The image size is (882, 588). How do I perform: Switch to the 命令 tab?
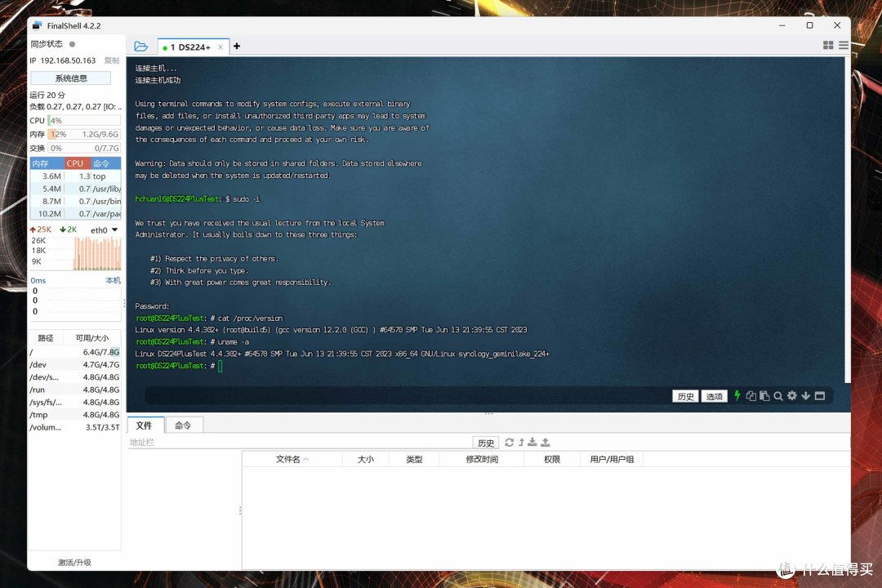(183, 425)
